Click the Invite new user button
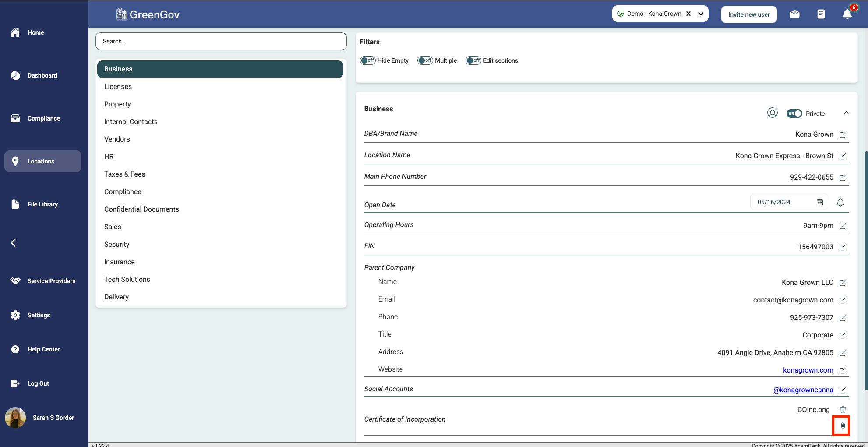 click(749, 14)
